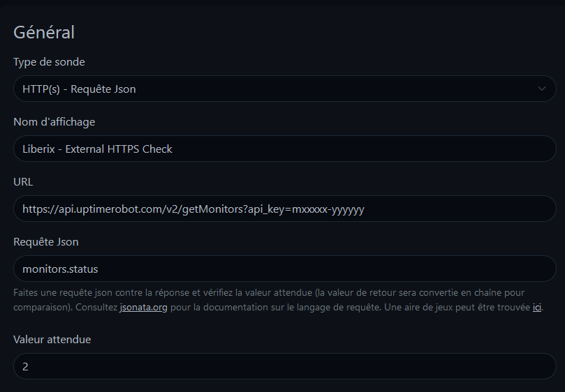The height and width of the screenshot is (392, 565).
Task: Open the 'ici' playground link
Action: (536, 308)
